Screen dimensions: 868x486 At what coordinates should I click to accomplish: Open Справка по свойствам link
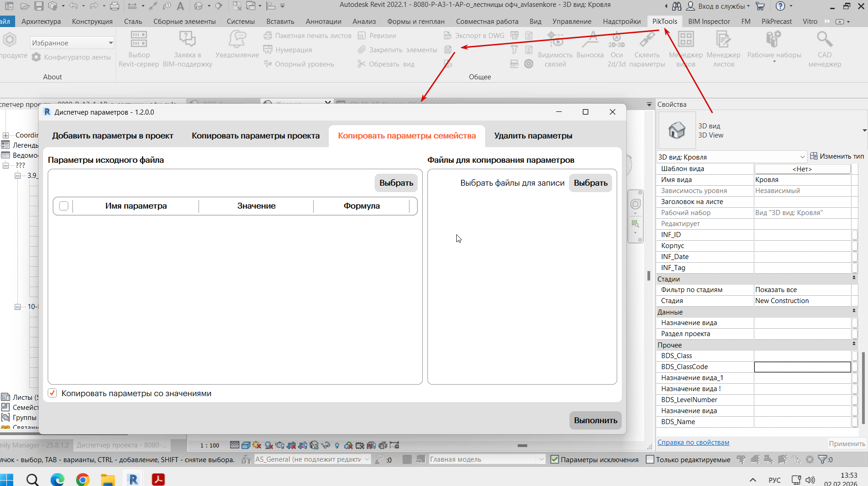[693, 442]
